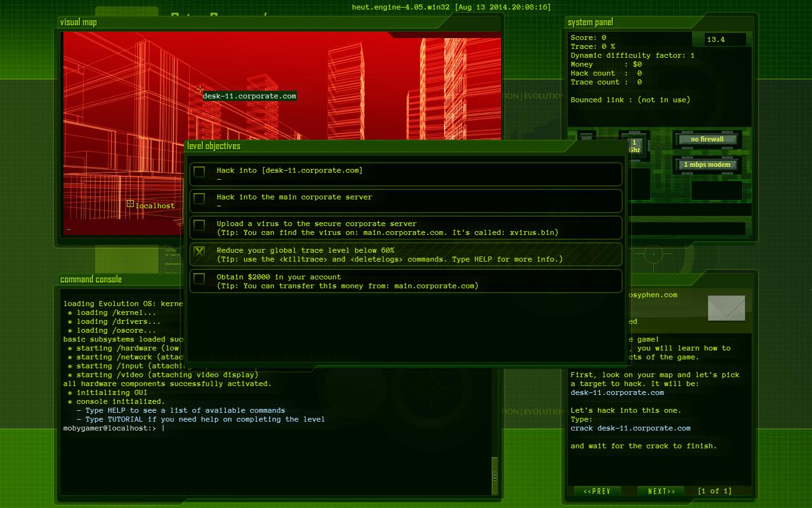
Task: Click the no firewall hardware chip
Action: coord(707,139)
